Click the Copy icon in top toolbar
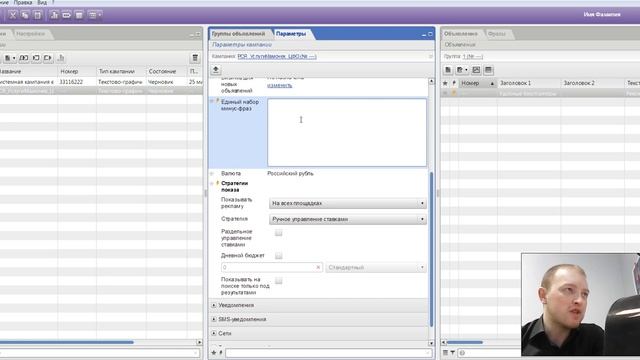Viewport: 640px width, 360px height. coord(25,15)
